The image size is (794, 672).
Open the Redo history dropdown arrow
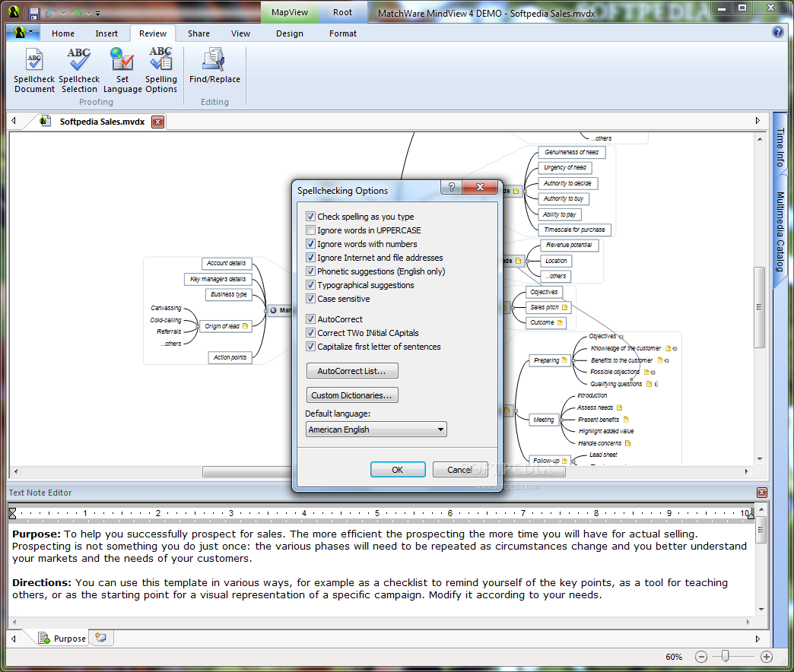coord(88,14)
